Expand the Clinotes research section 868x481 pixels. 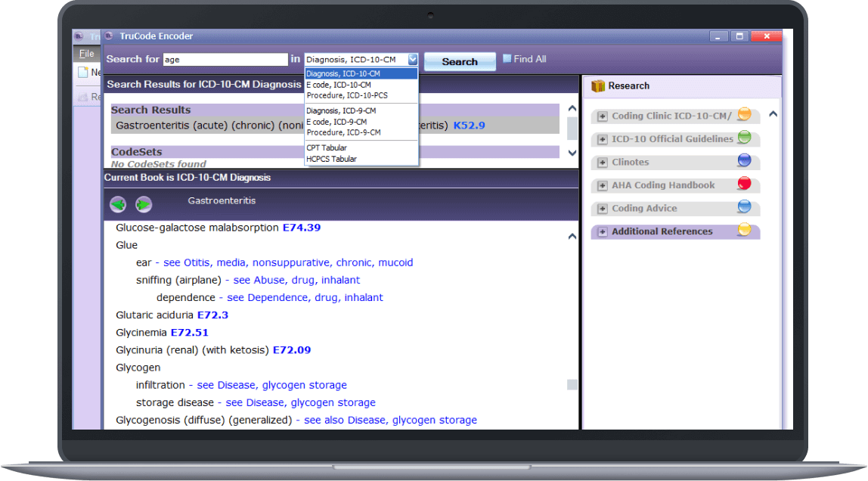pos(603,162)
